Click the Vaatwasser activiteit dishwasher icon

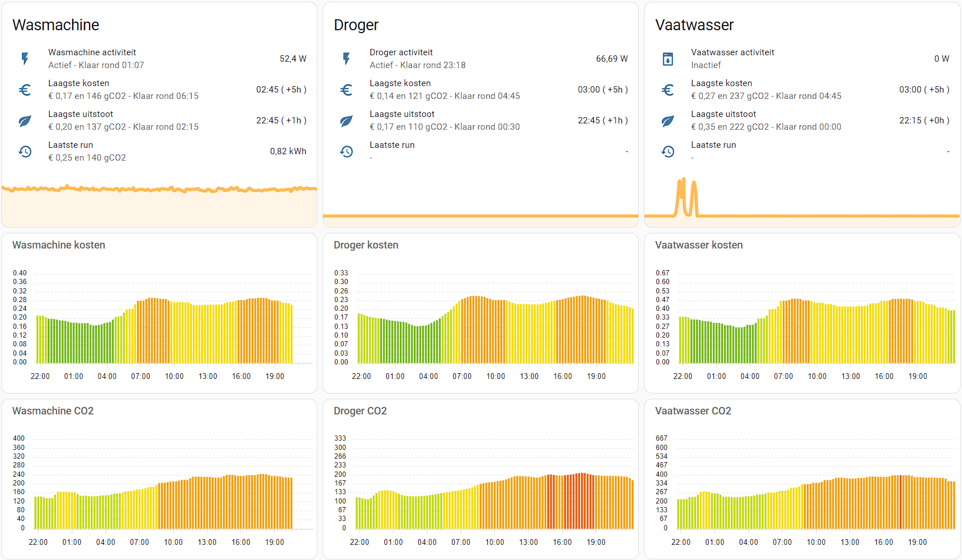point(668,59)
